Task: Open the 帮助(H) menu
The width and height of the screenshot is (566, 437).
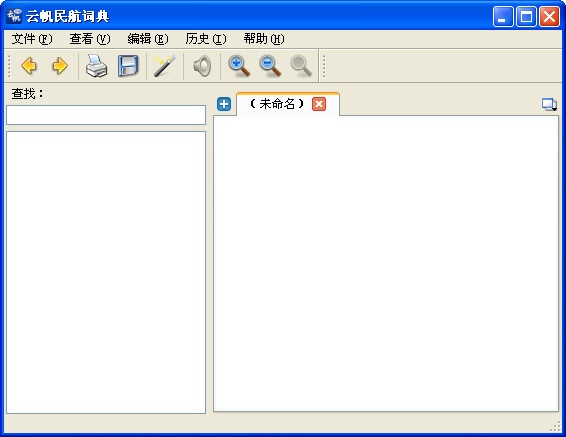Action: coord(264,39)
